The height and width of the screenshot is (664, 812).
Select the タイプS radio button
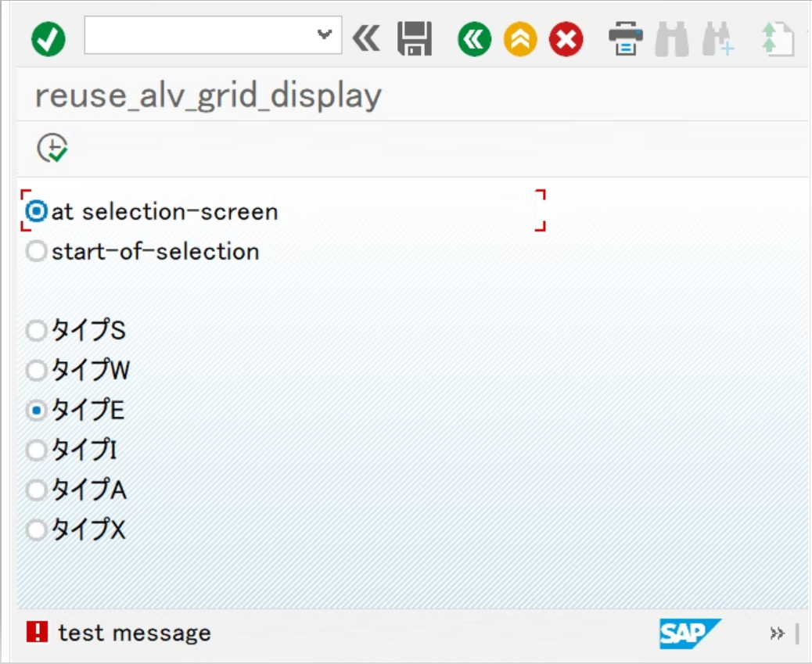pos(36,331)
